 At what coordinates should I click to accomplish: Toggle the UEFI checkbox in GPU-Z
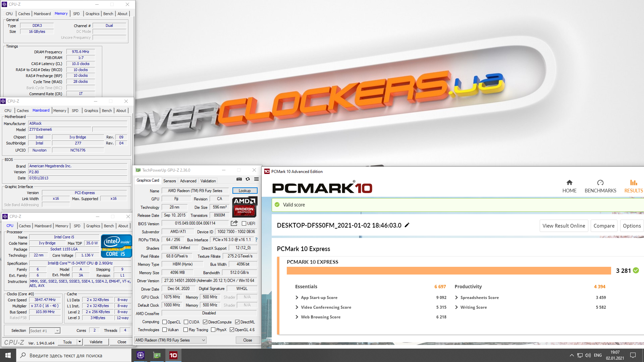[244, 224]
